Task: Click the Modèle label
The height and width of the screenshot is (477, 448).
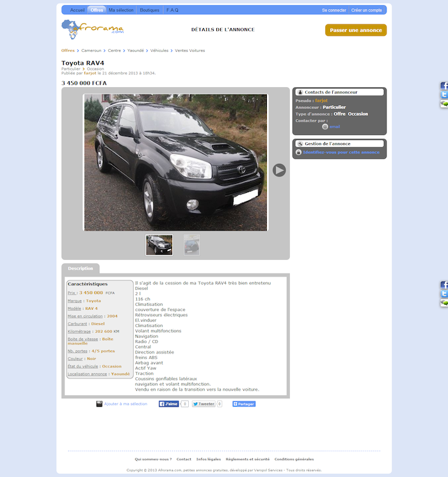Action: (74, 308)
